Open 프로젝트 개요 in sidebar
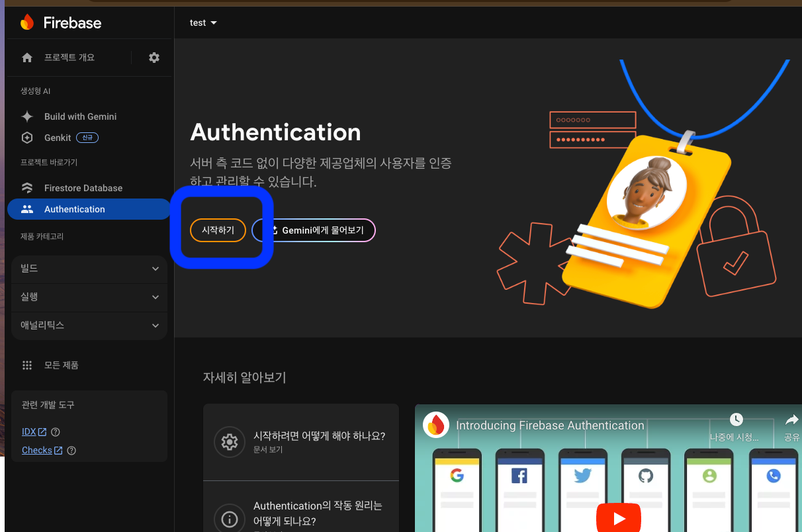This screenshot has width=802, height=532. tap(69, 58)
